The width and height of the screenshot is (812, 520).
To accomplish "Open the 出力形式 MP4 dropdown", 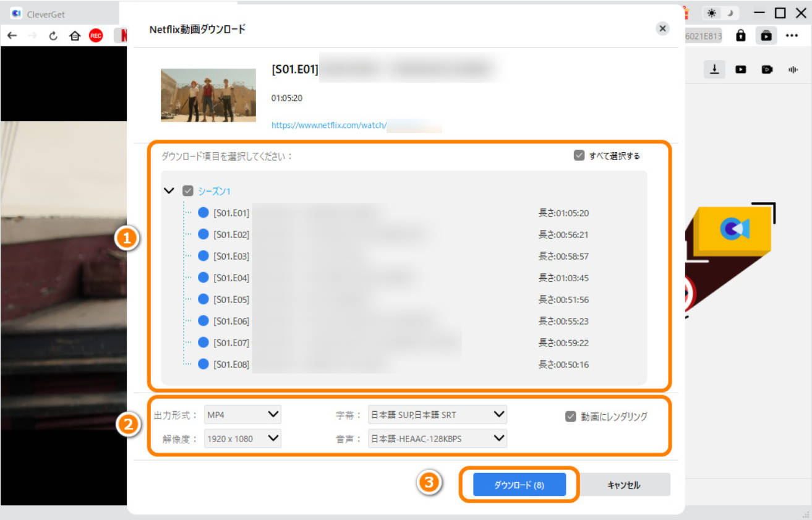I will [x=242, y=414].
